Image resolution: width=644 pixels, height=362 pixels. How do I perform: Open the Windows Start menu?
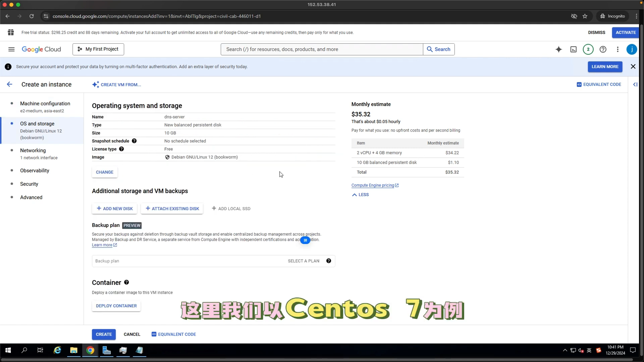8,350
